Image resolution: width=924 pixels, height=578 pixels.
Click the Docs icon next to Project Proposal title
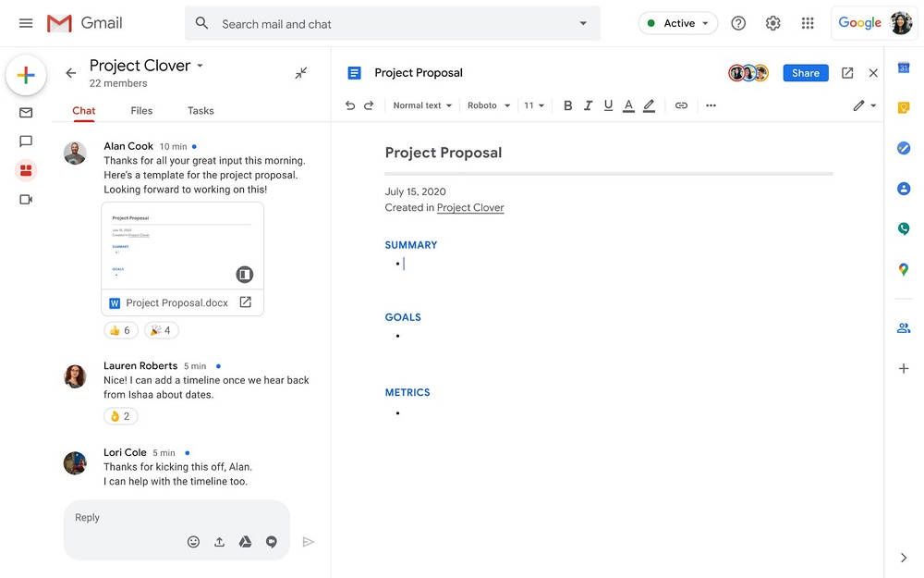[354, 72]
